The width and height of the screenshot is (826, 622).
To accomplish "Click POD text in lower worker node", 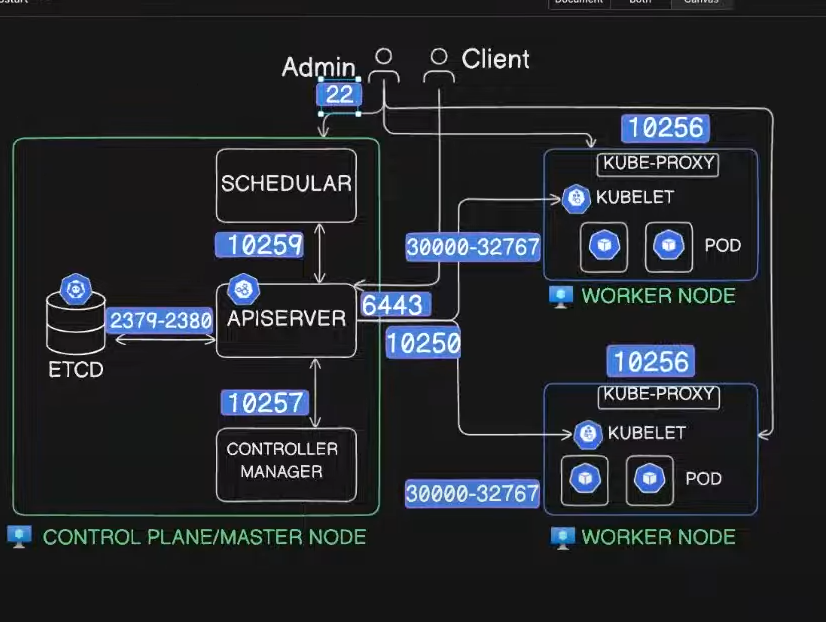I will 703,479.
